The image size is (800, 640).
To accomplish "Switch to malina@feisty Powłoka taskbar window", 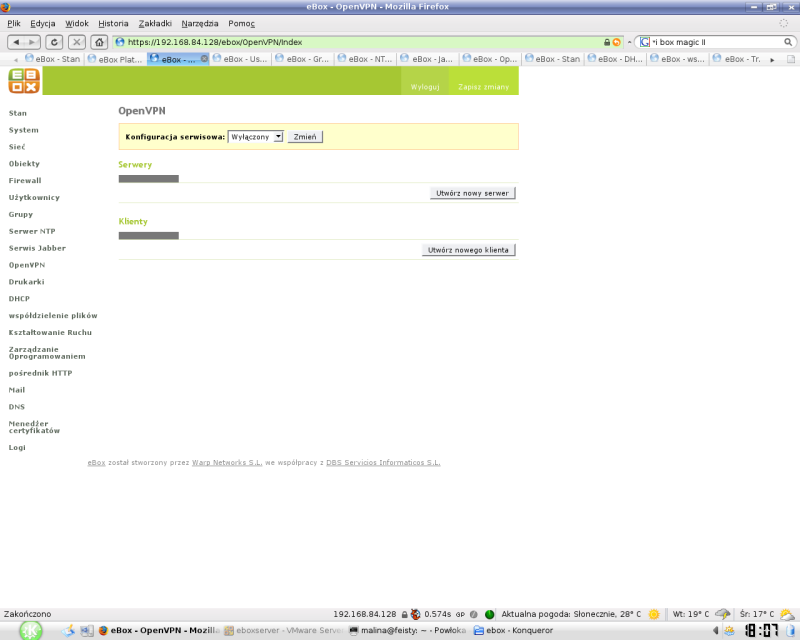I will pyautogui.click(x=408, y=631).
